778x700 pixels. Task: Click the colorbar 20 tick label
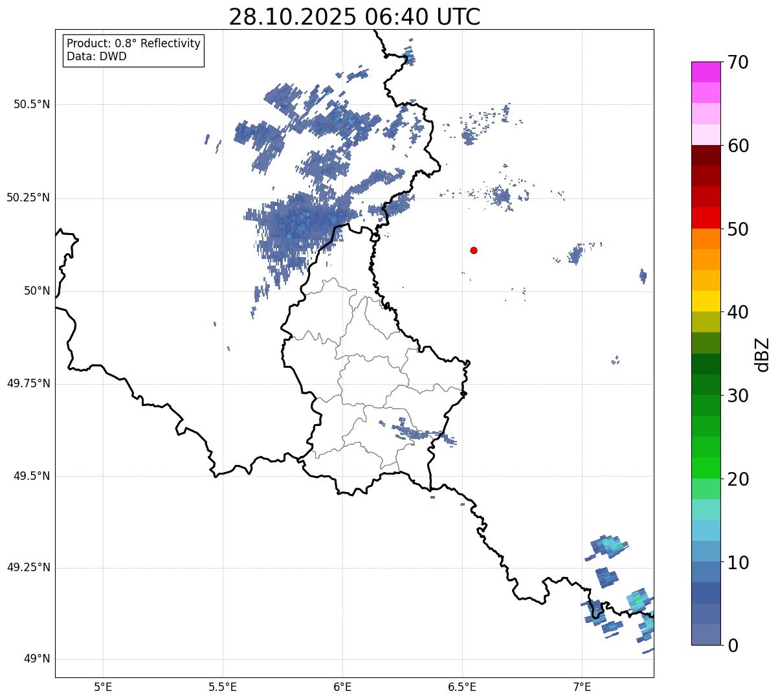pyautogui.click(x=738, y=479)
